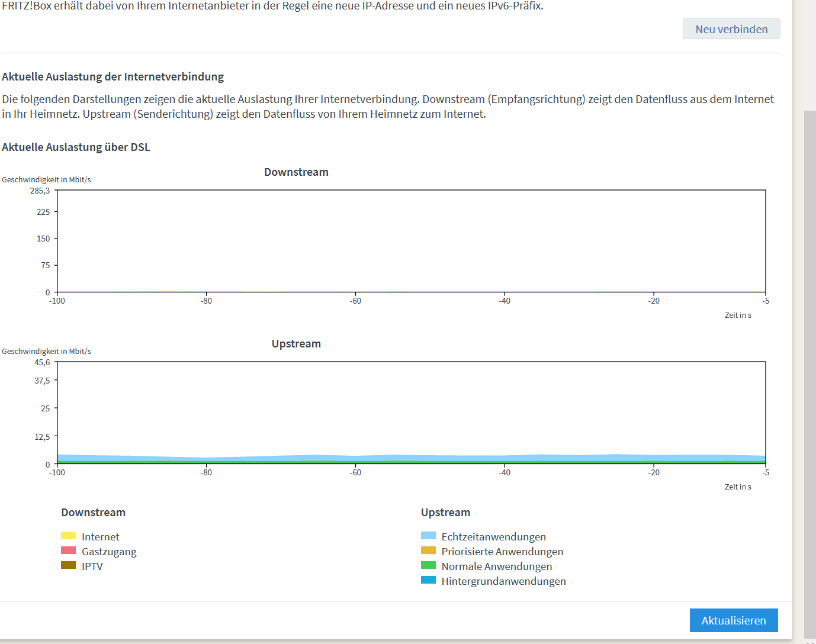The image size is (816, 644).
Task: Click inside the Downstream graph plot area
Action: (411, 241)
